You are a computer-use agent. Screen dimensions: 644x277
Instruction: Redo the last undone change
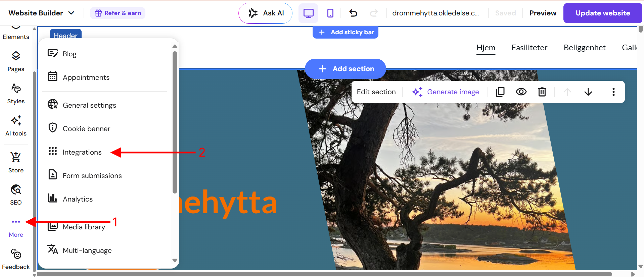(374, 13)
